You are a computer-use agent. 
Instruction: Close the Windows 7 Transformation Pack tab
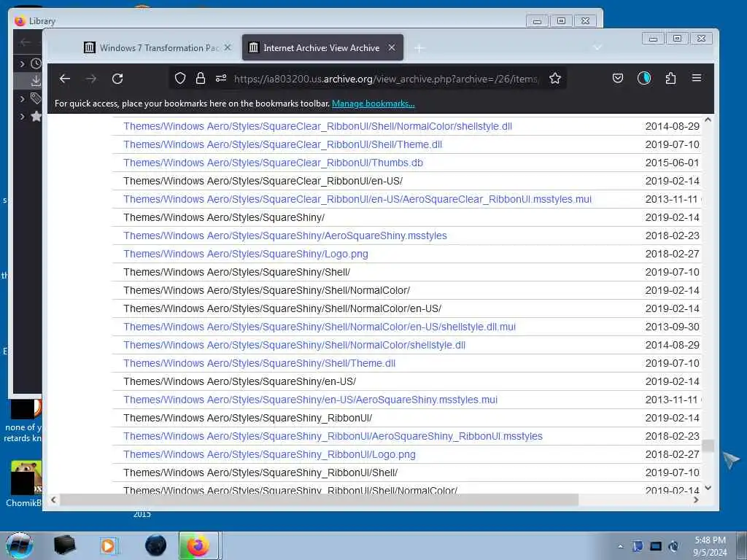click(x=228, y=47)
